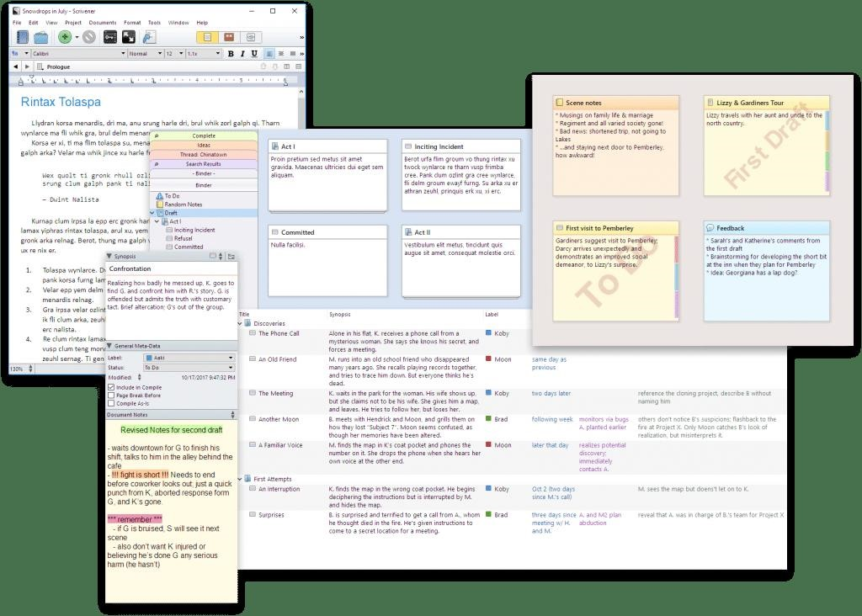Open the paragraph style presets dropdown
This screenshot has height=616, width=862.
pyautogui.click(x=20, y=54)
